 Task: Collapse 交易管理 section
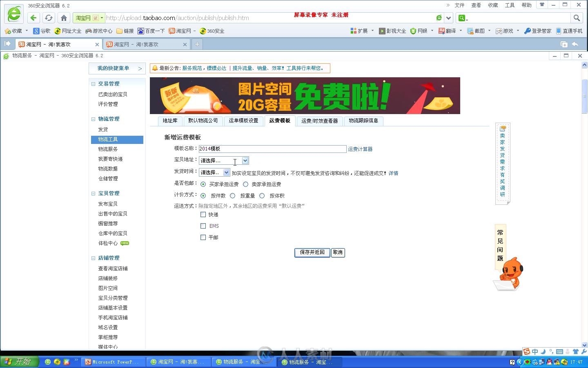coord(93,84)
